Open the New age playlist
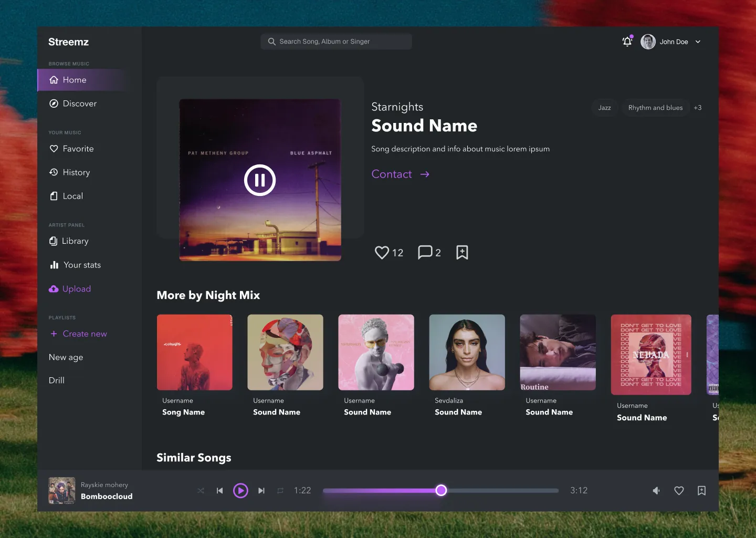756x538 pixels. click(66, 357)
